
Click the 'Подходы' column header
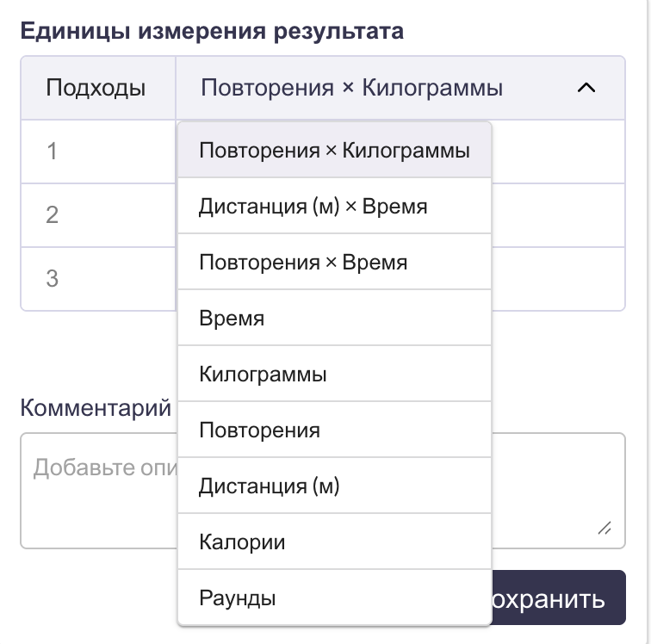[96, 88]
